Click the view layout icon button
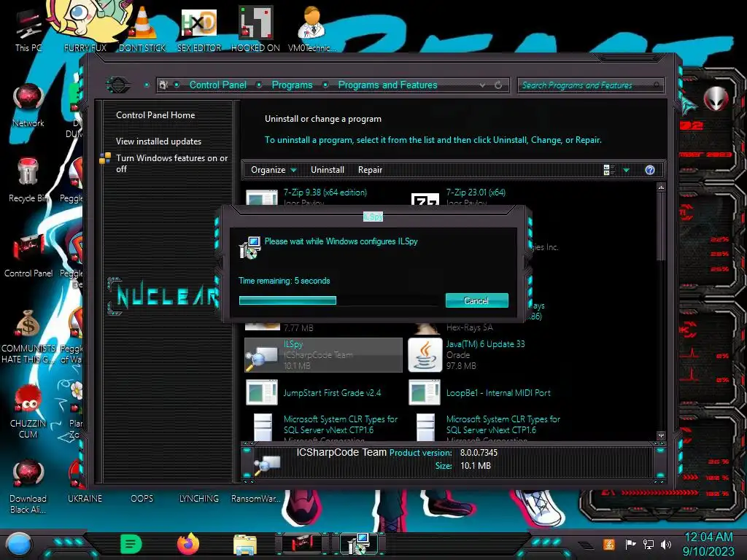The image size is (747, 560). [609, 170]
